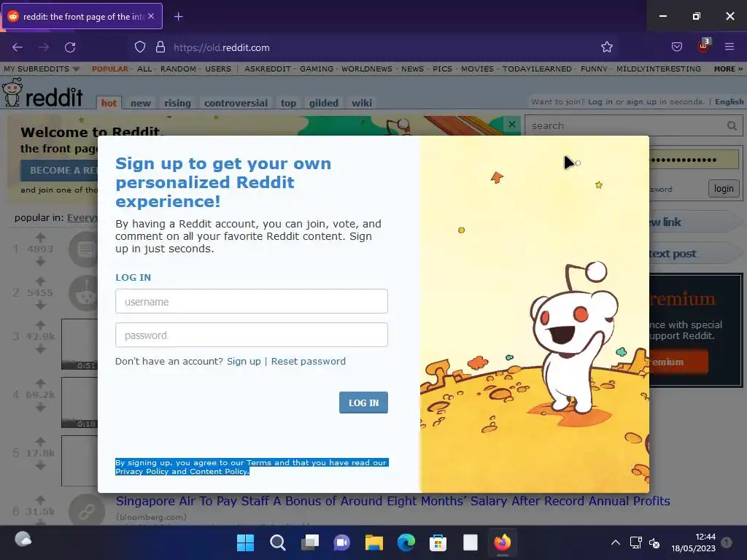The height and width of the screenshot is (560, 747).
Task: Close the reddit browser tab
Action: click(x=151, y=16)
